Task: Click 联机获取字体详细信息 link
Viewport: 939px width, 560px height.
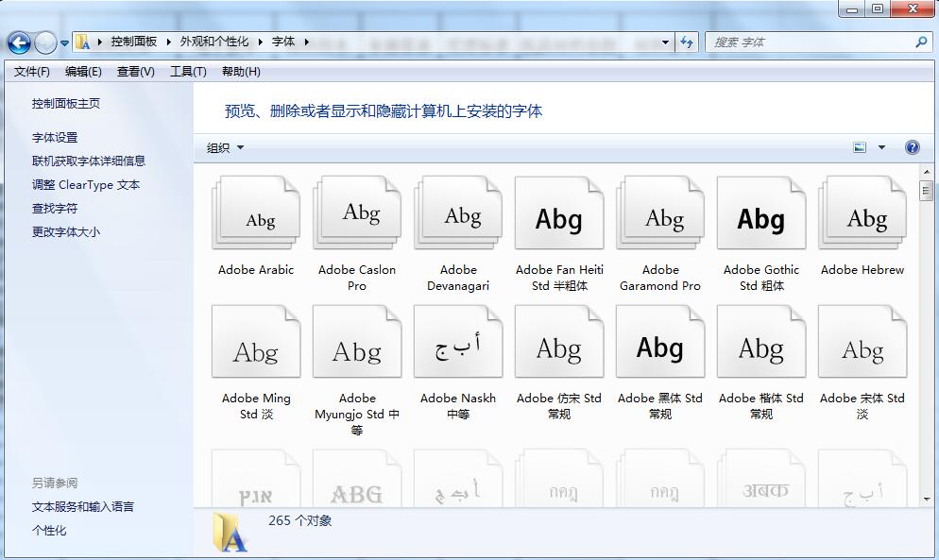Action: 89,161
